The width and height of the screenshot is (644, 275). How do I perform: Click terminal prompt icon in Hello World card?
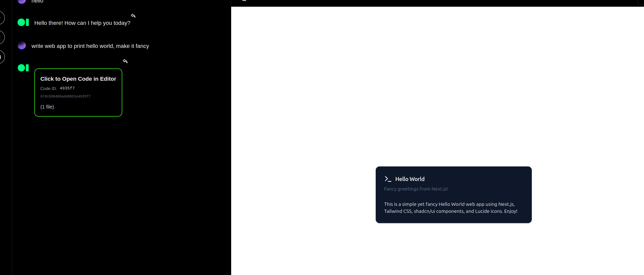(x=388, y=179)
